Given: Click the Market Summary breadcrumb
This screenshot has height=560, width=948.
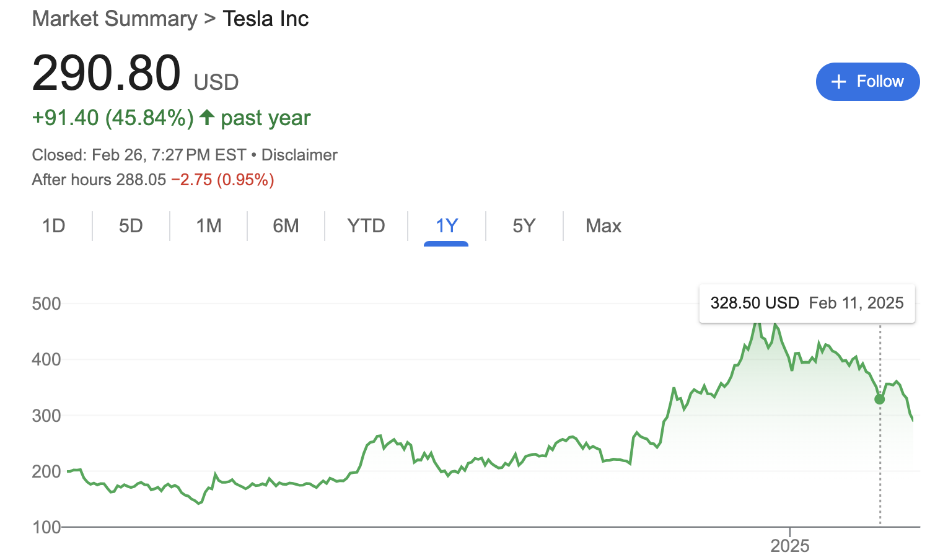Looking at the screenshot, I should 115,19.
